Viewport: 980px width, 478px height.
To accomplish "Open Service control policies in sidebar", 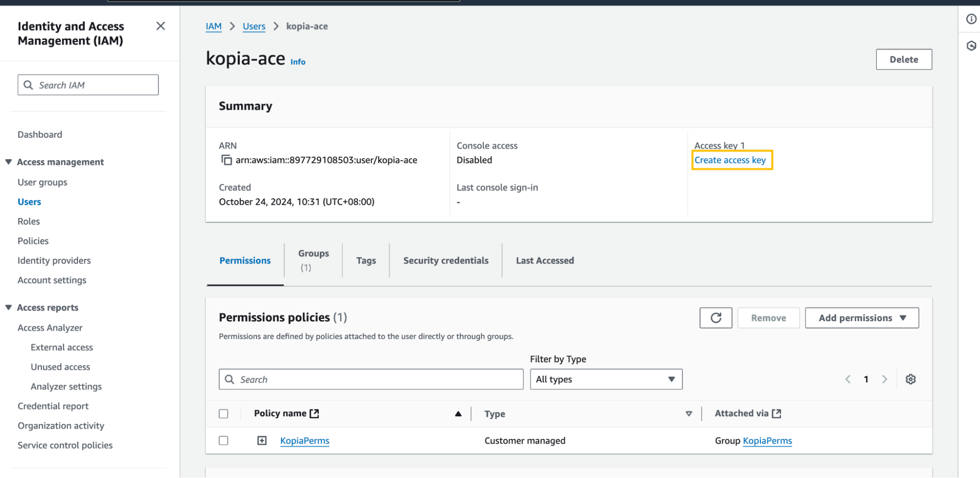I will (x=65, y=445).
